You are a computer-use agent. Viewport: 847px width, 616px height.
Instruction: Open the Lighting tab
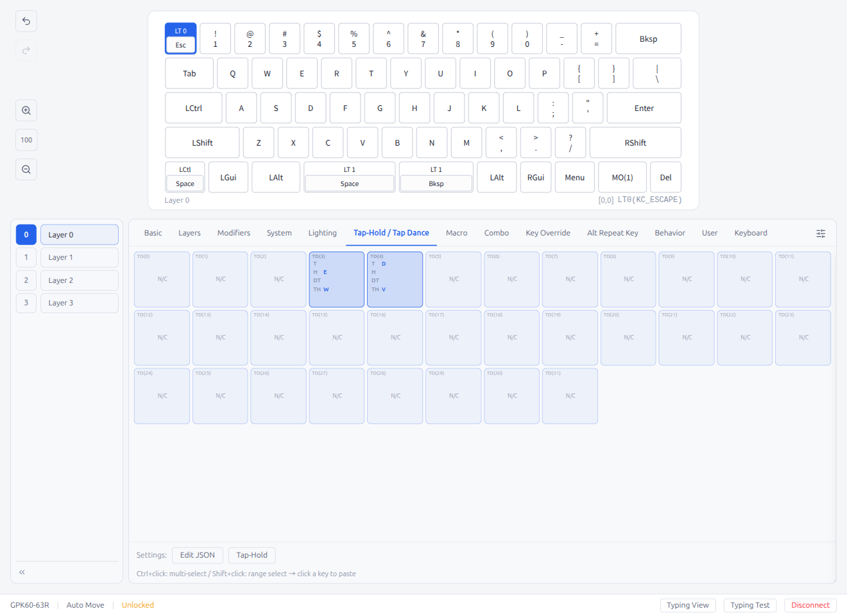click(x=323, y=233)
